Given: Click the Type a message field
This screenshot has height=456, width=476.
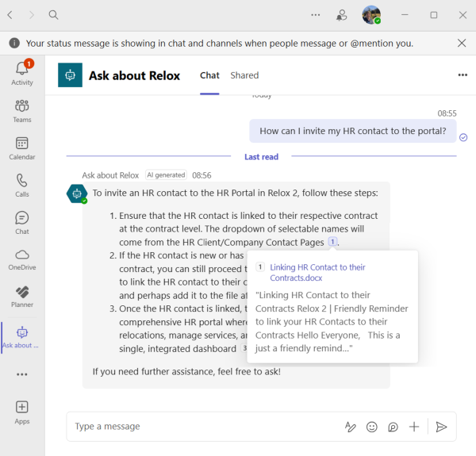Looking at the screenshot, I should pos(198,427).
